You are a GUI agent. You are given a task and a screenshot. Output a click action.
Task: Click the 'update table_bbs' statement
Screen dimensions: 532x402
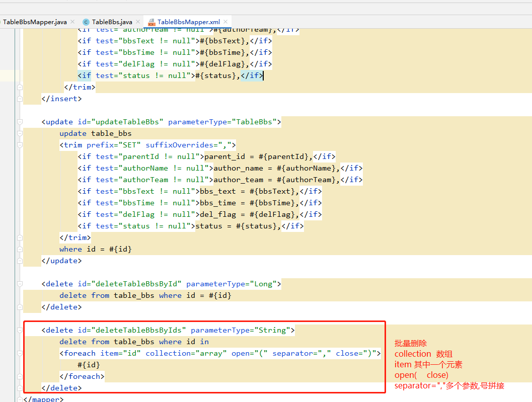(95, 133)
